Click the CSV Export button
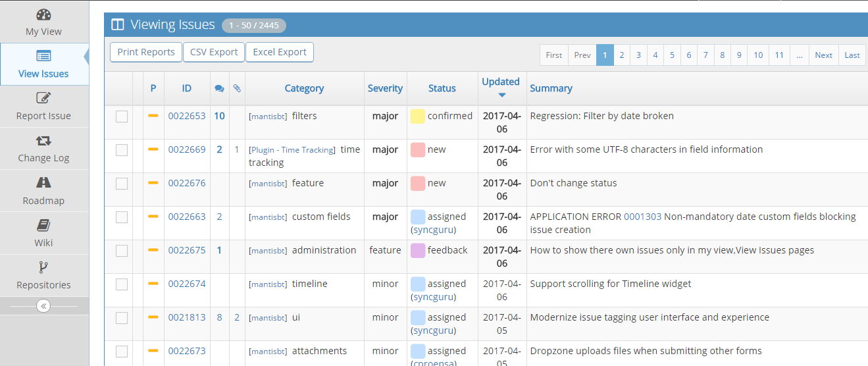 214,52
